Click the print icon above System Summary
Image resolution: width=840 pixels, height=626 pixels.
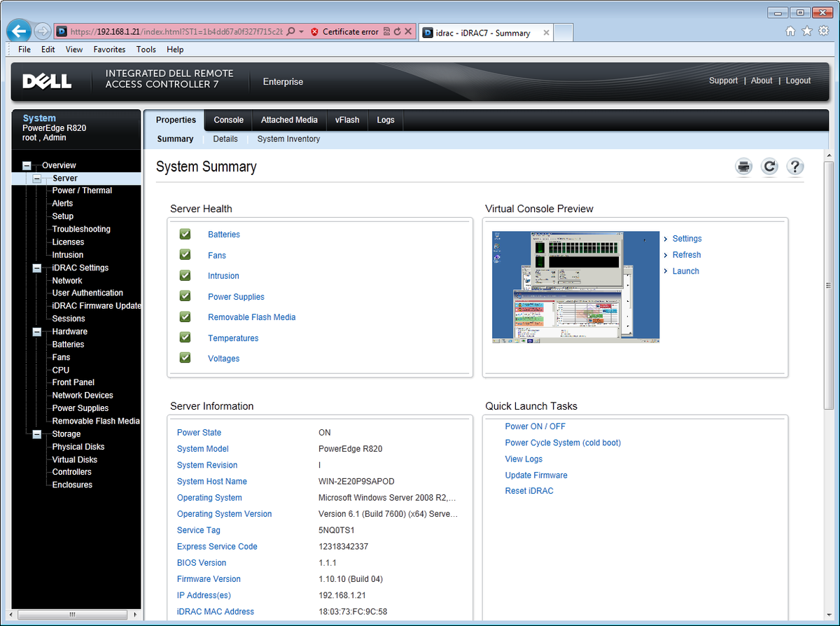point(743,167)
